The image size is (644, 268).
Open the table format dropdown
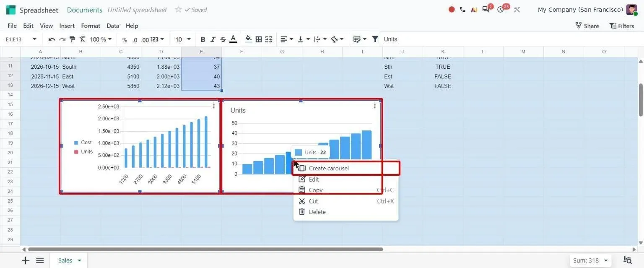point(360,39)
